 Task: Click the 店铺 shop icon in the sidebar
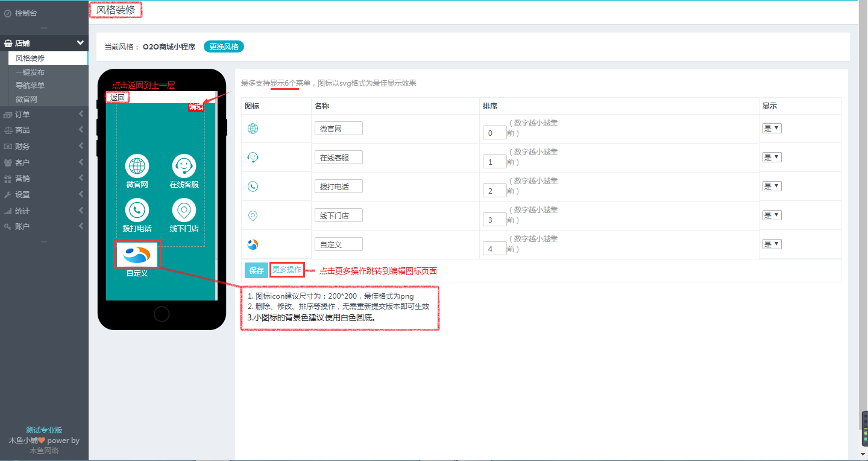pyautogui.click(x=10, y=43)
